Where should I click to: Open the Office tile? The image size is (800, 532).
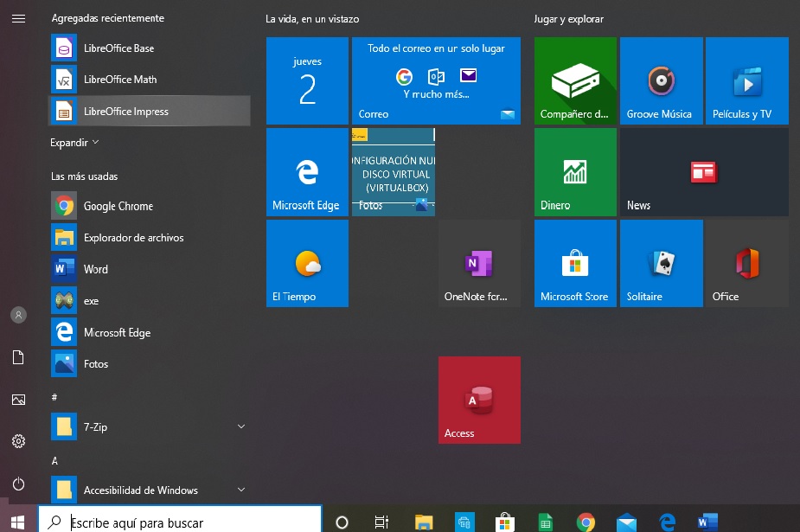pos(747,263)
